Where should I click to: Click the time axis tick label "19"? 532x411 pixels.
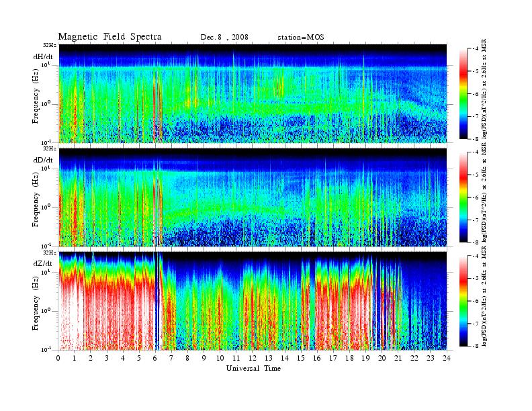[365, 358]
